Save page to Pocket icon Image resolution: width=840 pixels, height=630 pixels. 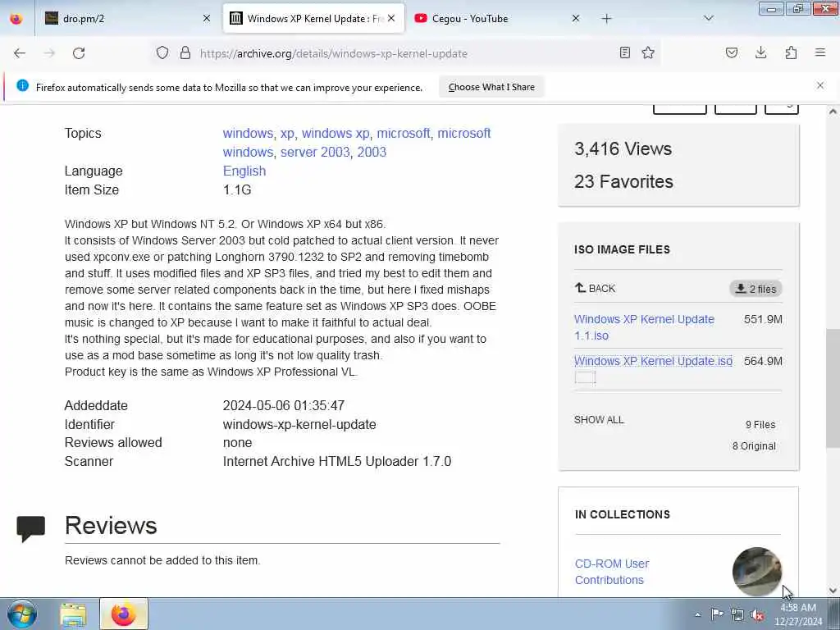pyautogui.click(x=731, y=52)
